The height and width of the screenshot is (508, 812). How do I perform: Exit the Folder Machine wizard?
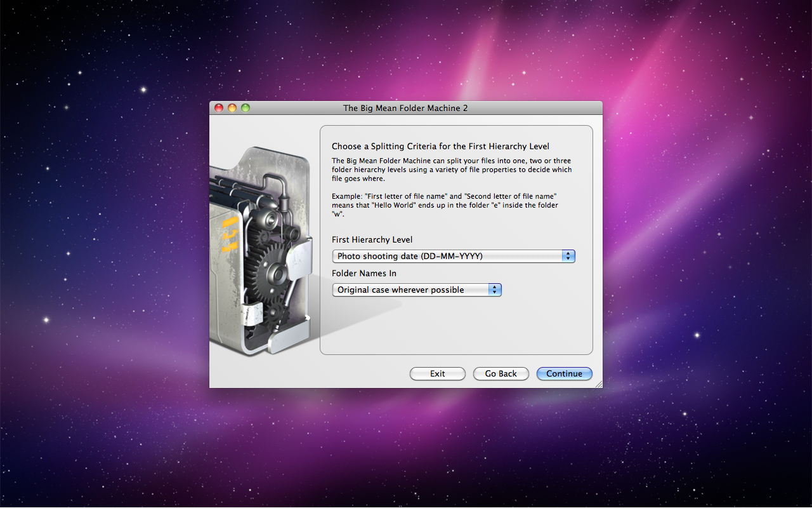point(438,373)
